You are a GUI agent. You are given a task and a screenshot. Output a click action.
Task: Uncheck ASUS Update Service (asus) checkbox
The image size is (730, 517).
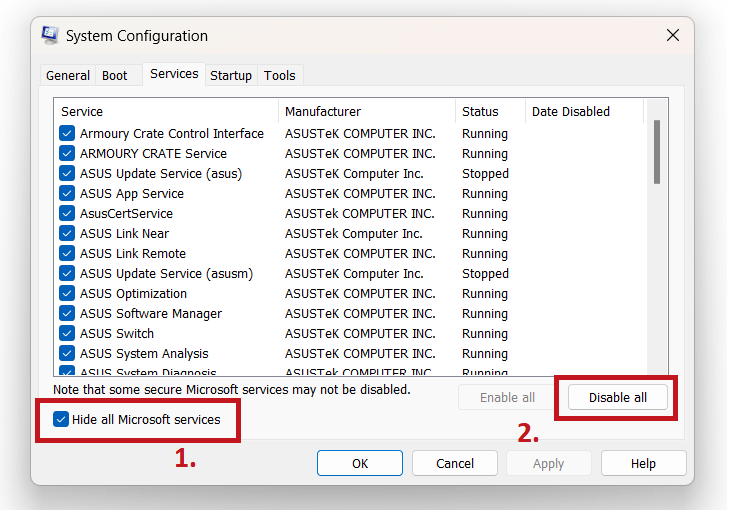click(67, 174)
